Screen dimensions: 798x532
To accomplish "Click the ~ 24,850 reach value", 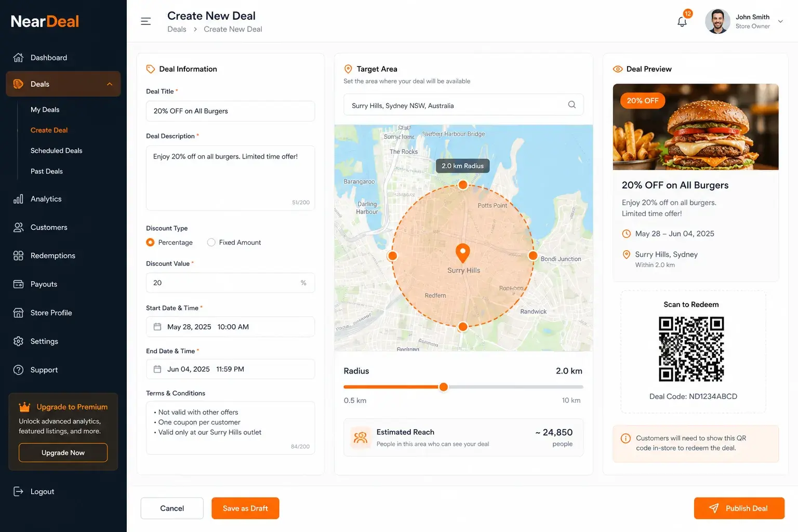I will click(554, 432).
